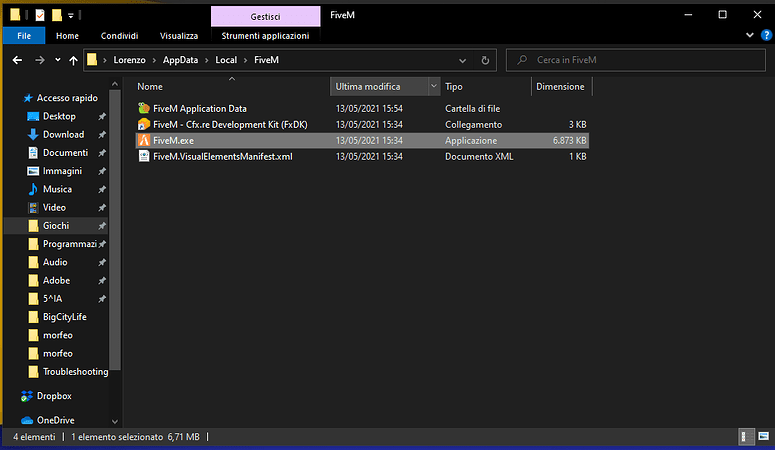Open the Troubleshooting folder

(x=75, y=372)
